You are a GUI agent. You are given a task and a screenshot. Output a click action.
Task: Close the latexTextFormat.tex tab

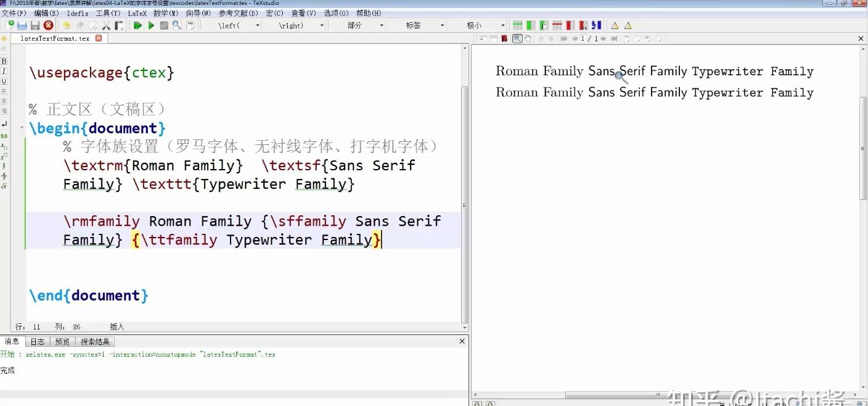(99, 38)
